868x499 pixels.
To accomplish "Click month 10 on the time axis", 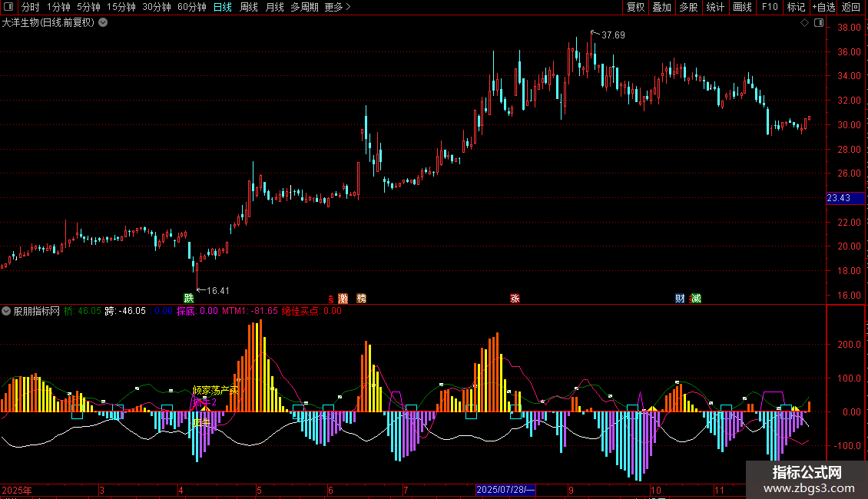I will coord(655,490).
